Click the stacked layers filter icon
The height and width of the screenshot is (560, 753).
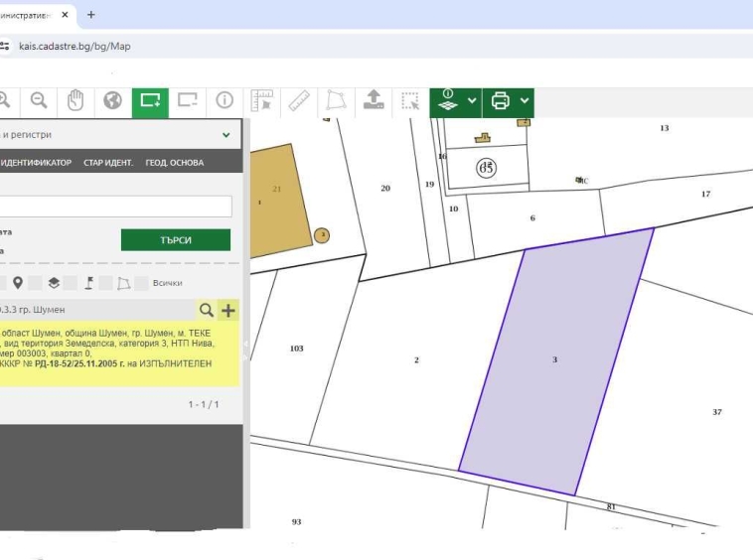tap(54, 283)
